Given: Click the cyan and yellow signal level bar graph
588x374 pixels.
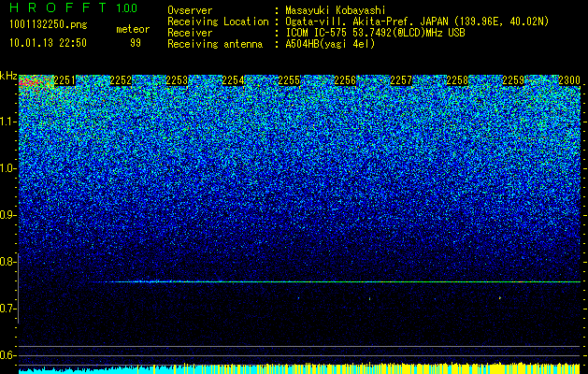Looking at the screenshot, I should 299,367.
